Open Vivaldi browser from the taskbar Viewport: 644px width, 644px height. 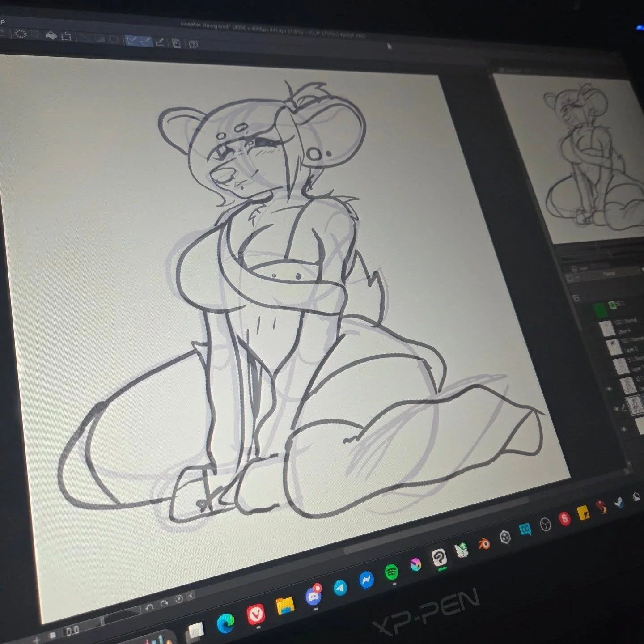[255, 615]
